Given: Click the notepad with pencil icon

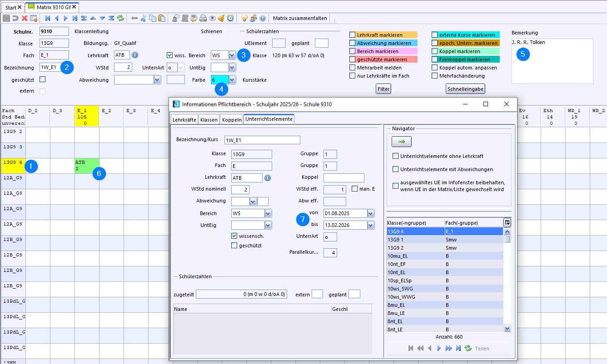Looking at the screenshot, I should click(x=194, y=18).
